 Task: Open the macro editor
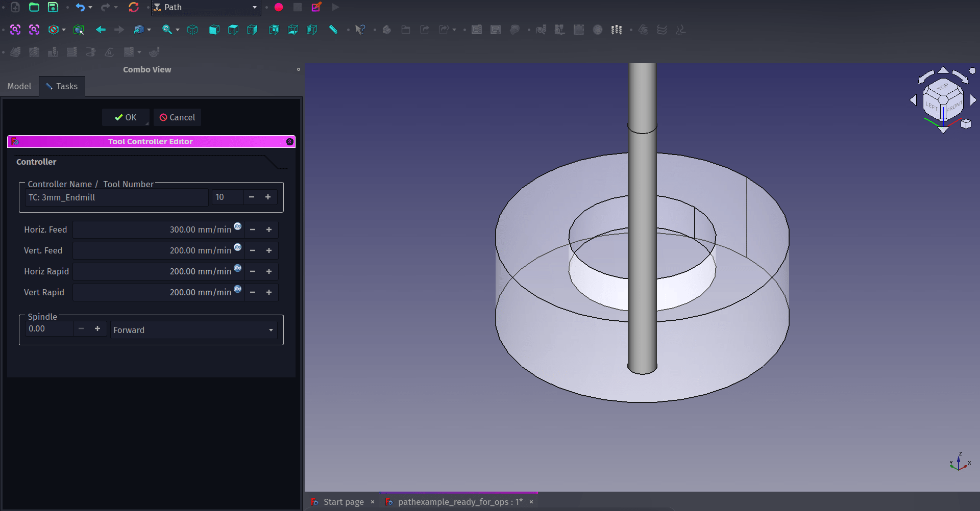tap(316, 7)
